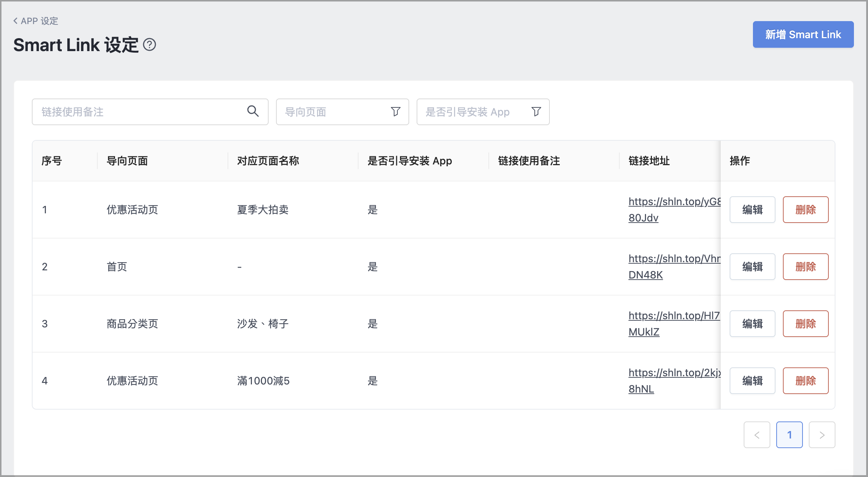Delete row 1 夏季大拍卖

[806, 210]
